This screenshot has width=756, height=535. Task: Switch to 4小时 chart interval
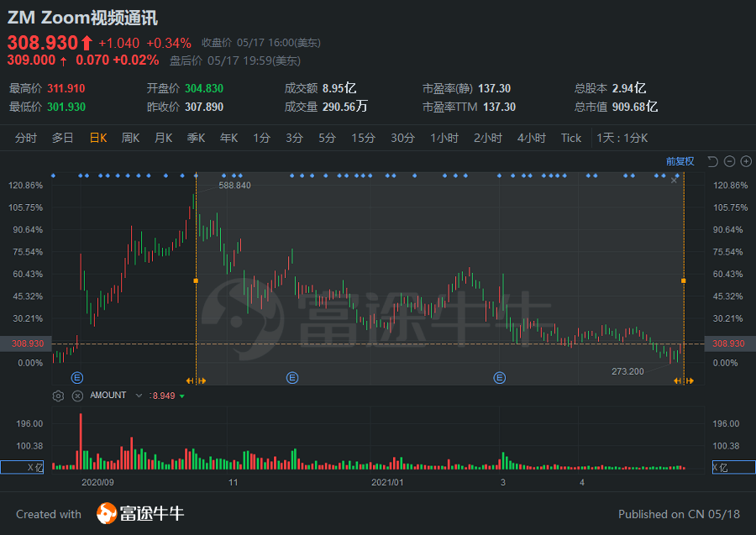pyautogui.click(x=532, y=139)
